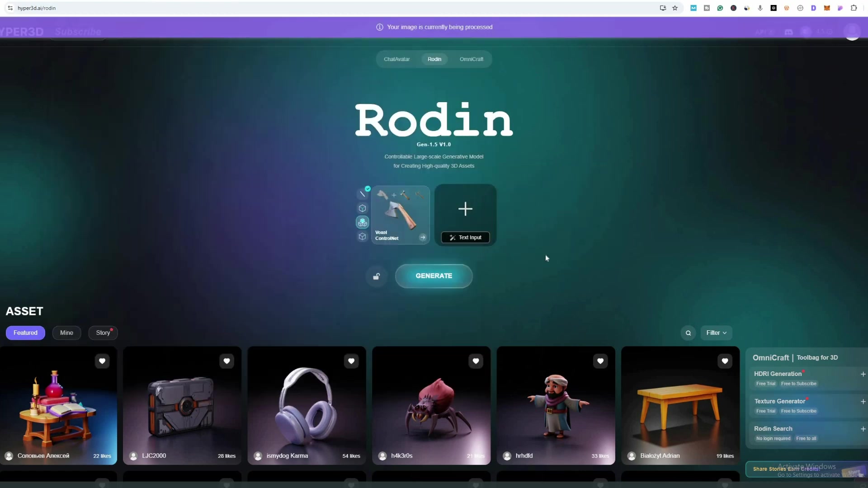Click the Discord icon in the header
868x488 pixels.
pos(788,32)
